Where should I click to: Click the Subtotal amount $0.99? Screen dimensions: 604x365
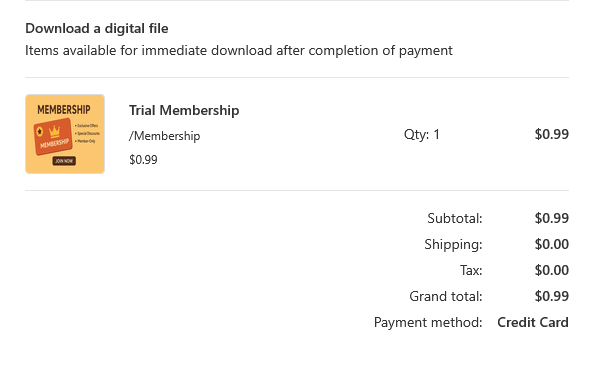click(552, 218)
